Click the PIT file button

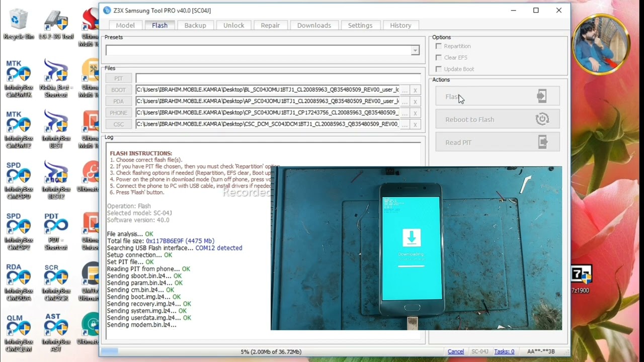coord(119,78)
